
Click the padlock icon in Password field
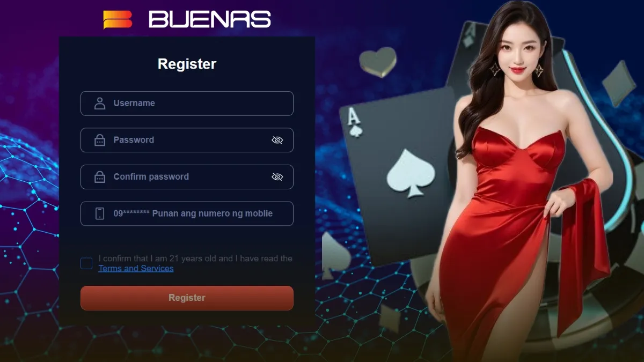tap(100, 141)
